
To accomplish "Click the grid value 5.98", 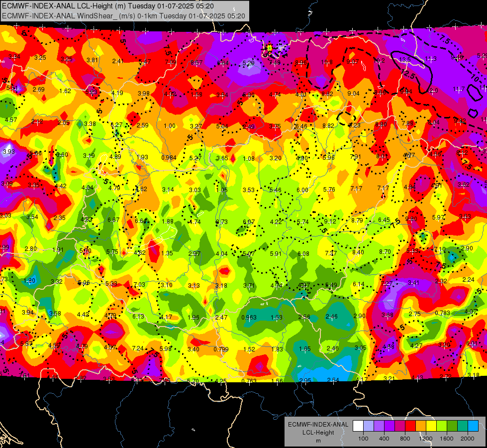I will [165, 349].
